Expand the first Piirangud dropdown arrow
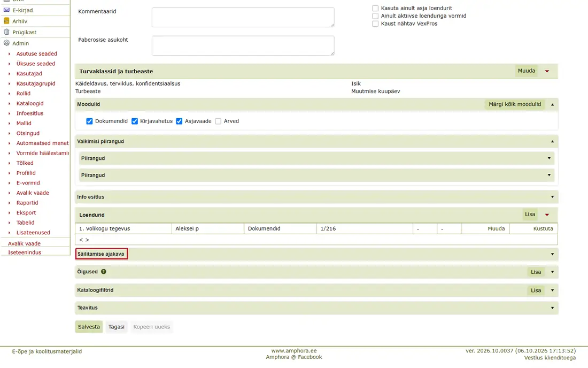Image resolution: width=588 pixels, height=368 pixels. click(x=549, y=158)
